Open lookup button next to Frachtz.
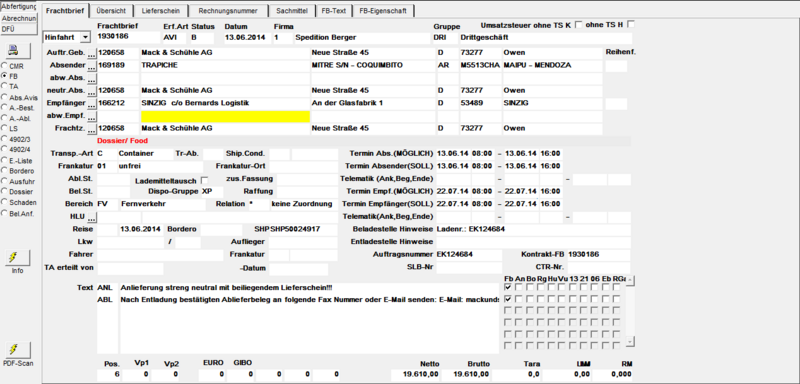The width and height of the screenshot is (800, 384). point(91,129)
